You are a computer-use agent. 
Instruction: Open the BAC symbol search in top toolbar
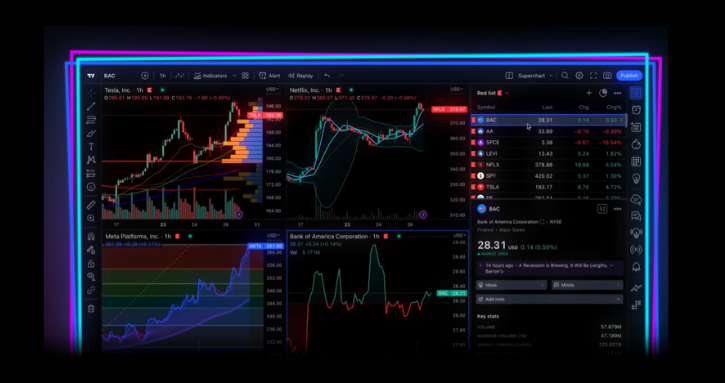pos(110,76)
